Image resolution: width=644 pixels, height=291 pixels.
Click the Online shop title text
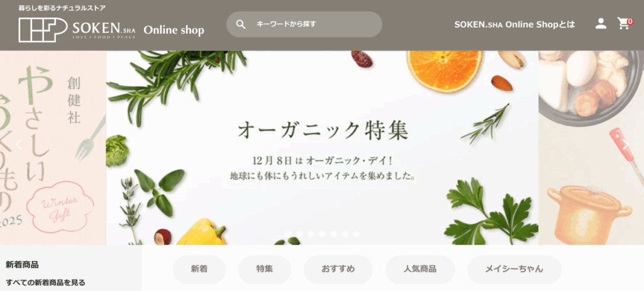[174, 30]
